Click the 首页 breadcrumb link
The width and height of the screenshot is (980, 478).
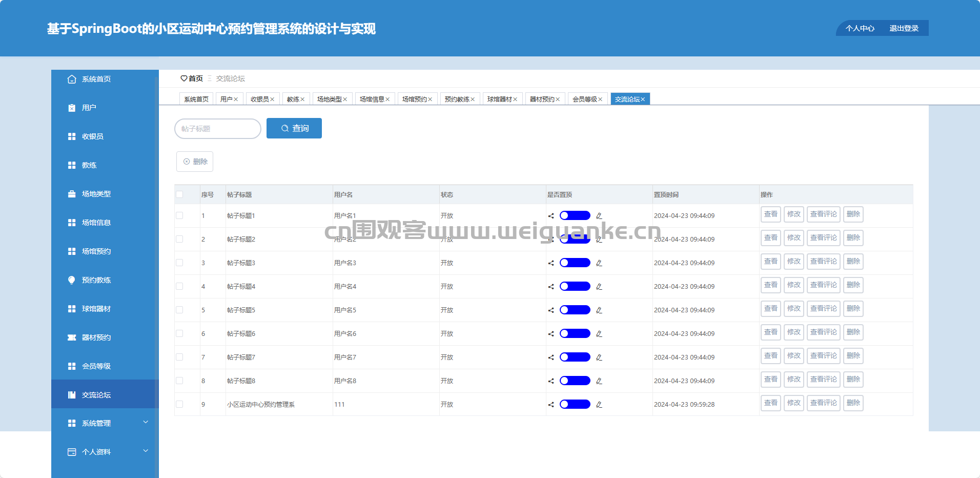(196, 78)
